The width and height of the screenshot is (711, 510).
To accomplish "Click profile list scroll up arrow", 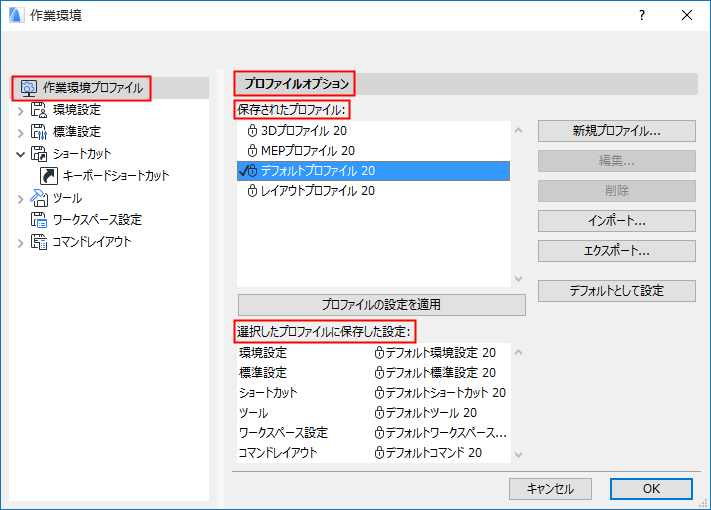I will 519,131.
